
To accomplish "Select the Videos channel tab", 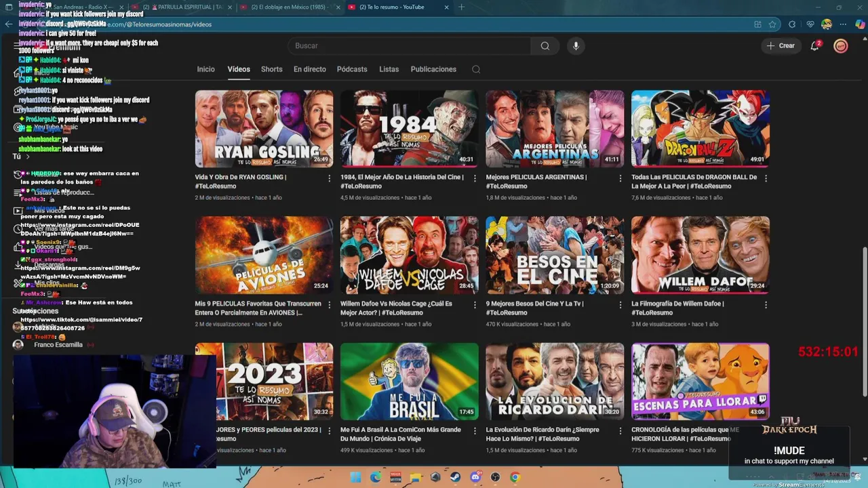I will (239, 69).
